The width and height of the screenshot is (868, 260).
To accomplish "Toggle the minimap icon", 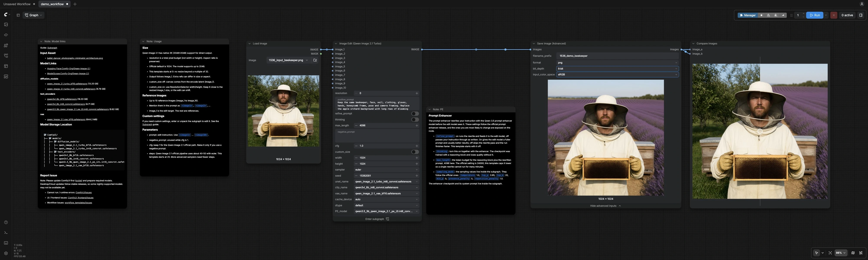I will point(853,253).
